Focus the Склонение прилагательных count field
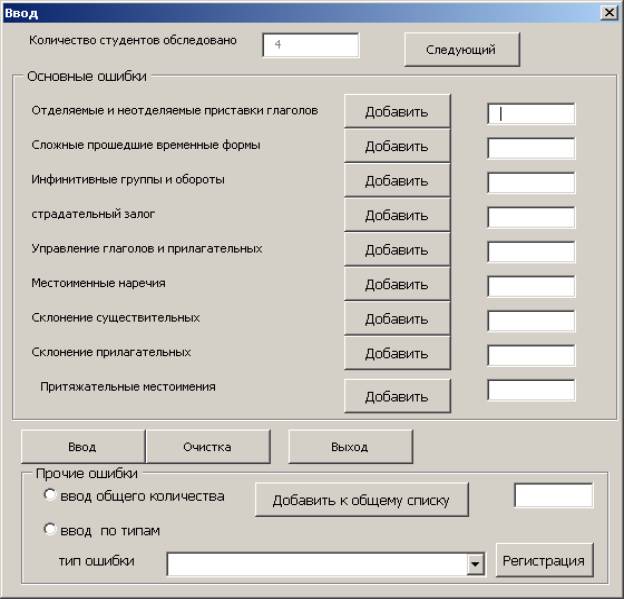Image resolution: width=624 pixels, height=599 pixels. [x=531, y=355]
